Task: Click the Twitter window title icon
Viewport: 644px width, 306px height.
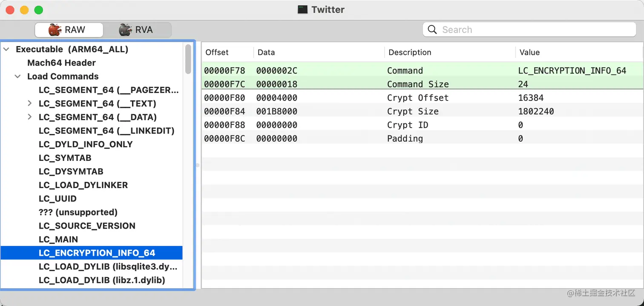Action: coord(302,9)
